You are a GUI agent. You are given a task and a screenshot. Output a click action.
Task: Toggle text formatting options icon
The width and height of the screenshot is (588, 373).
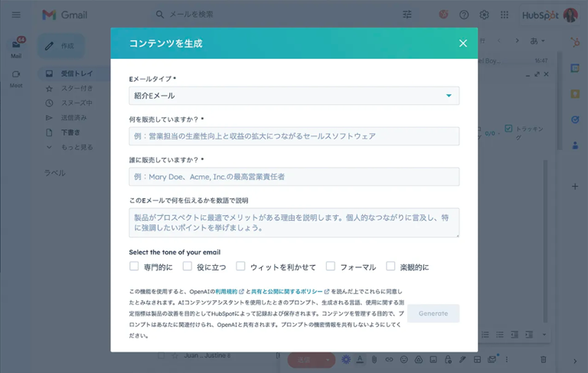pos(360,359)
